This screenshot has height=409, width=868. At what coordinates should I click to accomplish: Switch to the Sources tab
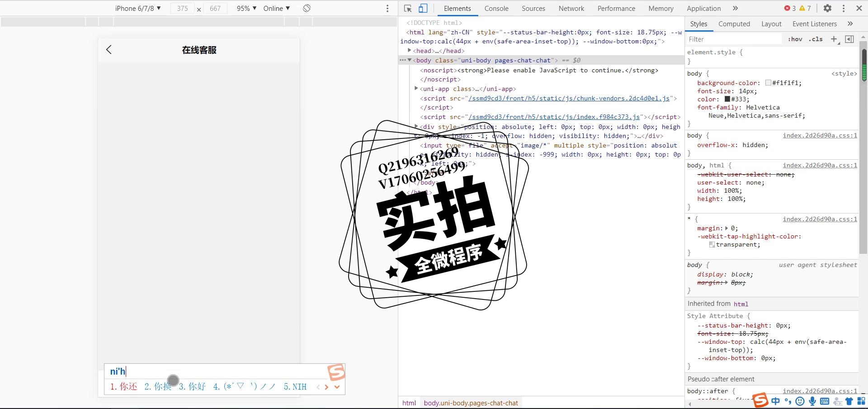click(x=533, y=8)
